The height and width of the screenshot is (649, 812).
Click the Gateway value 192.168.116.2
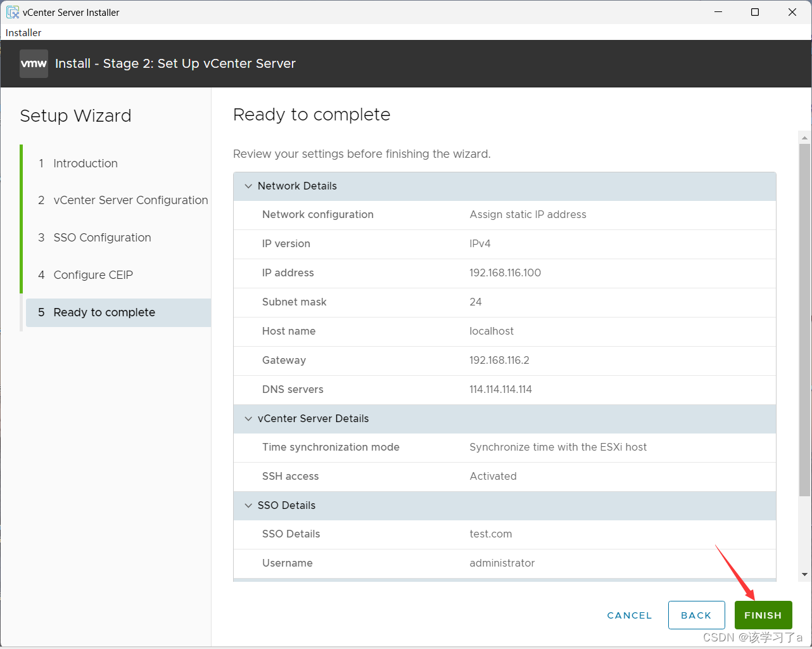[x=500, y=361]
